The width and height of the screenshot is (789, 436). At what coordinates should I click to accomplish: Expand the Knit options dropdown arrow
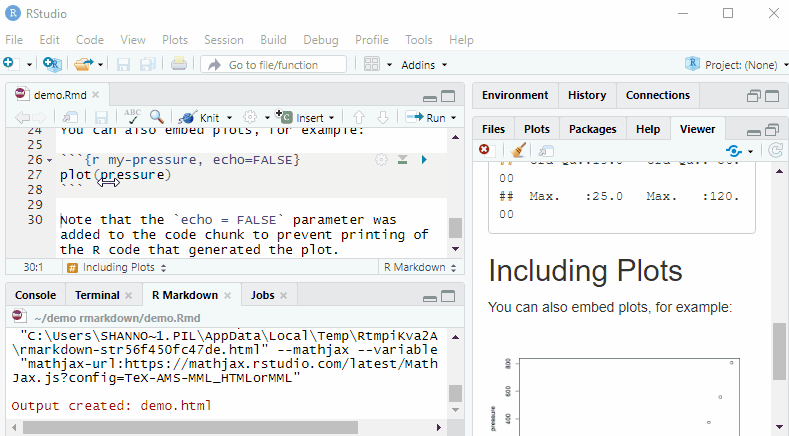tap(229, 118)
